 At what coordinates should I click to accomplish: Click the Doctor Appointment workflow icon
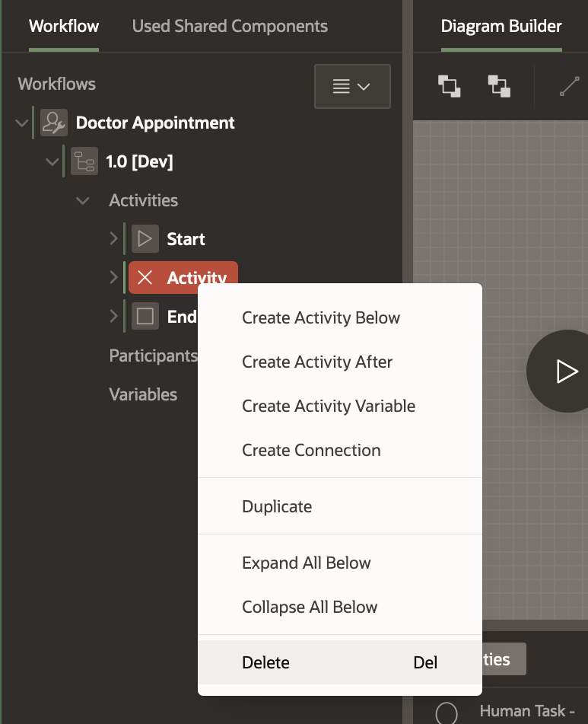pyautogui.click(x=54, y=123)
